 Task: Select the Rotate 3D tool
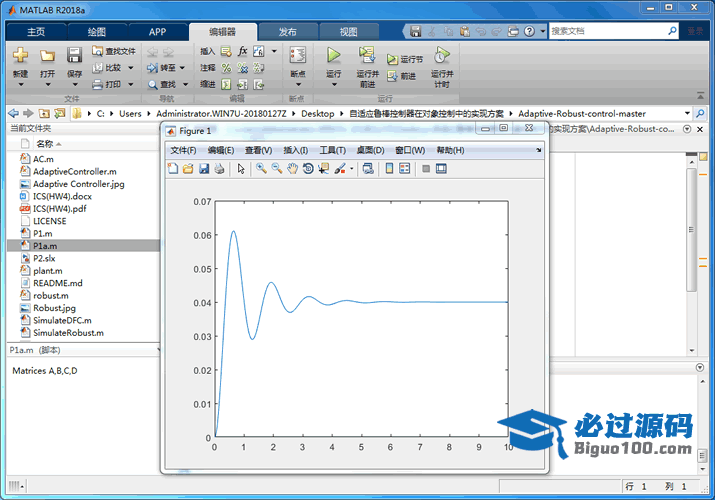tap(308, 169)
